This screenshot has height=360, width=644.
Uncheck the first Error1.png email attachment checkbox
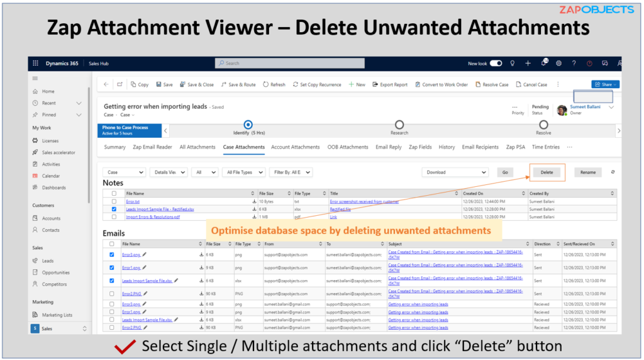point(112,267)
